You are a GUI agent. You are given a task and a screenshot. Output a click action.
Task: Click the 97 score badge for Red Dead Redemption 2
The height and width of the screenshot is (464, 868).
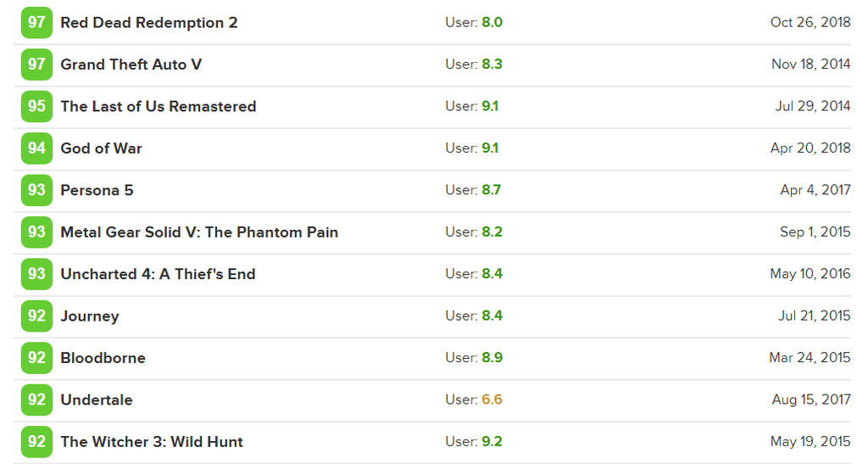pos(36,22)
